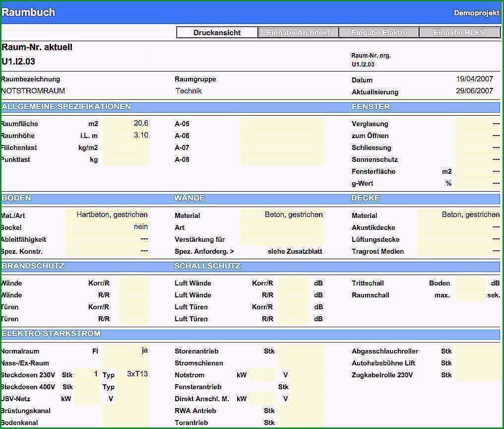Click the Raumbuch title header

(x=28, y=12)
